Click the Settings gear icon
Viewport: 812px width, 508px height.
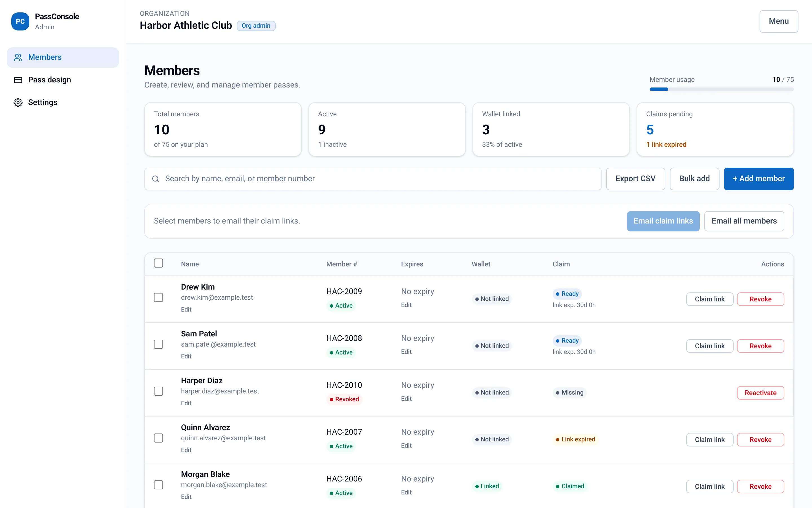click(x=18, y=102)
